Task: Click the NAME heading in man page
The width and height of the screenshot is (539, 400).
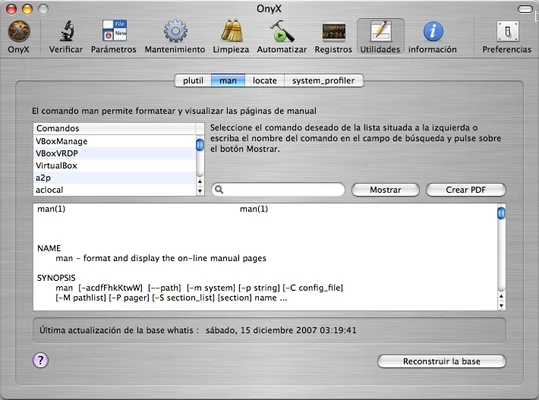Action: point(49,248)
